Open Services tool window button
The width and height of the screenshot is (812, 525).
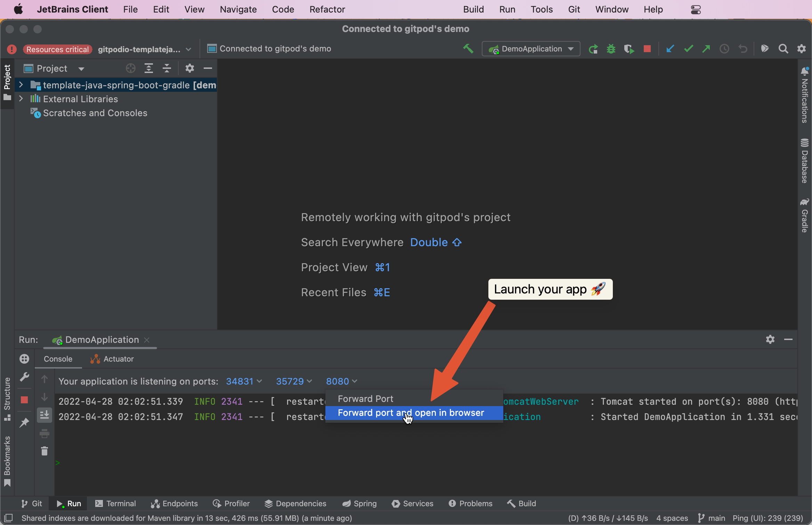pos(413,503)
